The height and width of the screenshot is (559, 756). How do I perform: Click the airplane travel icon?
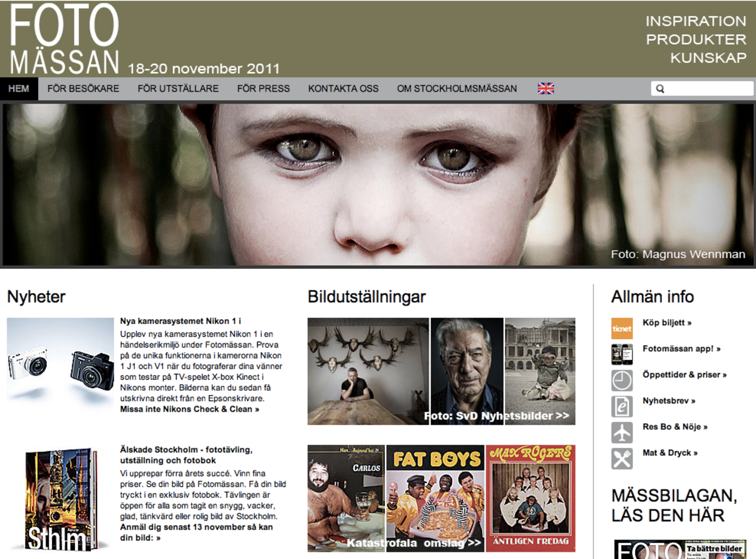(621, 433)
